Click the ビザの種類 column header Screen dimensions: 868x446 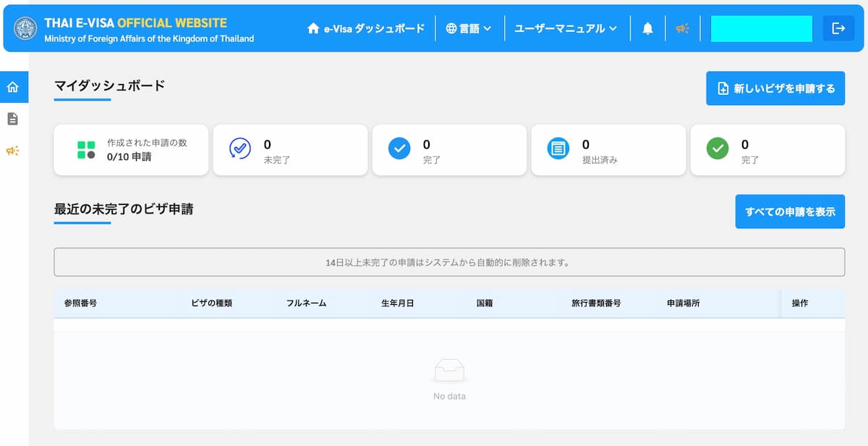[x=212, y=303]
